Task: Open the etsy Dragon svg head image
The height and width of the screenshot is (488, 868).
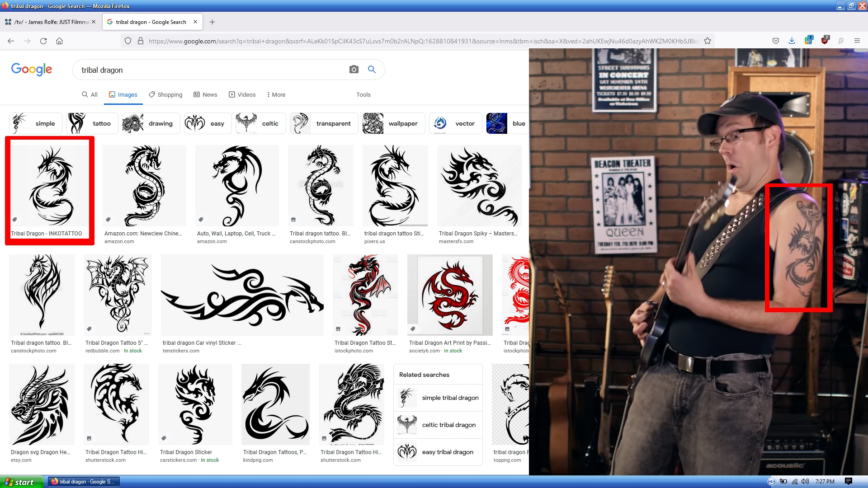Action: tap(42, 404)
